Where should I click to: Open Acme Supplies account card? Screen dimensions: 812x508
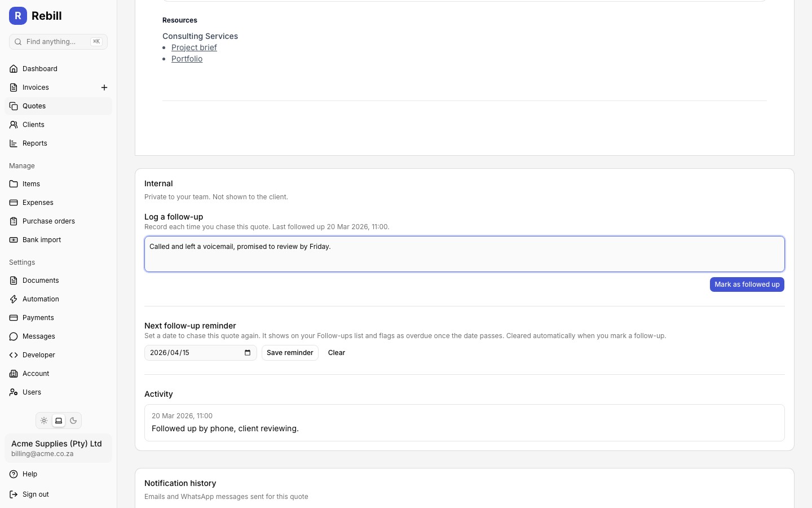pyautogui.click(x=58, y=448)
